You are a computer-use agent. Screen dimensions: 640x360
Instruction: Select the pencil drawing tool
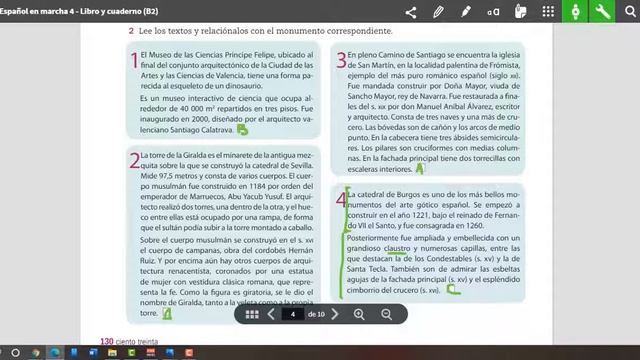(438, 11)
